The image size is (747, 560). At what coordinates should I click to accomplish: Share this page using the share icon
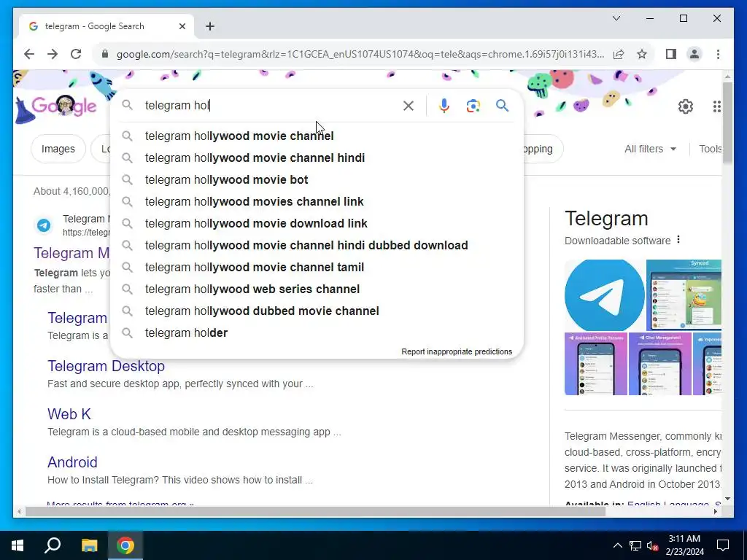point(619,54)
